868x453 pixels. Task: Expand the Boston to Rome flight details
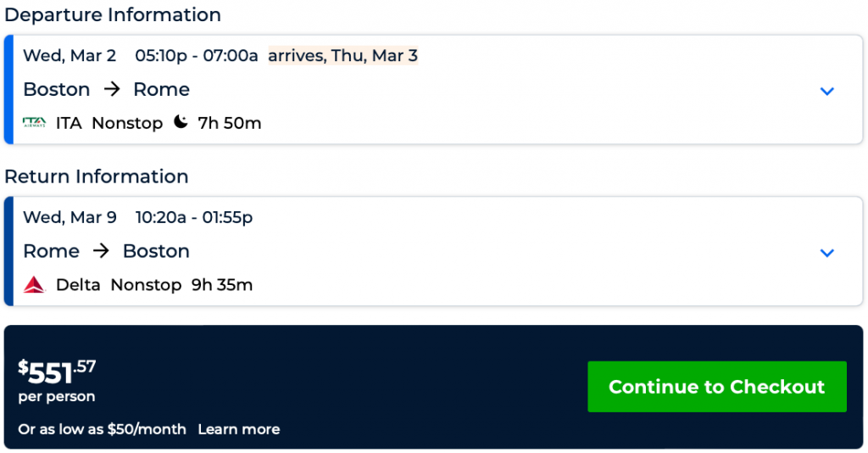pyautogui.click(x=827, y=91)
